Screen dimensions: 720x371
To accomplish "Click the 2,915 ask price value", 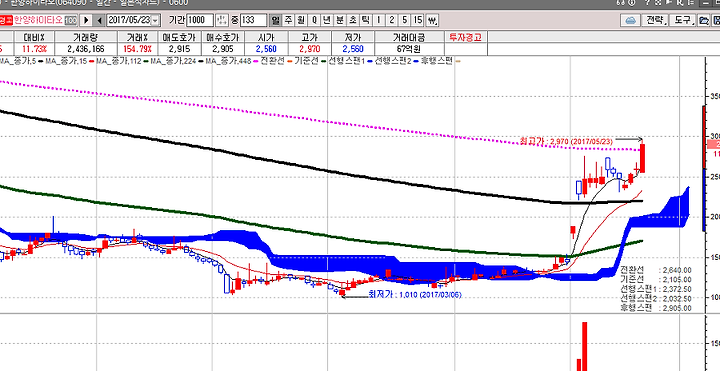I will click(x=179, y=49).
